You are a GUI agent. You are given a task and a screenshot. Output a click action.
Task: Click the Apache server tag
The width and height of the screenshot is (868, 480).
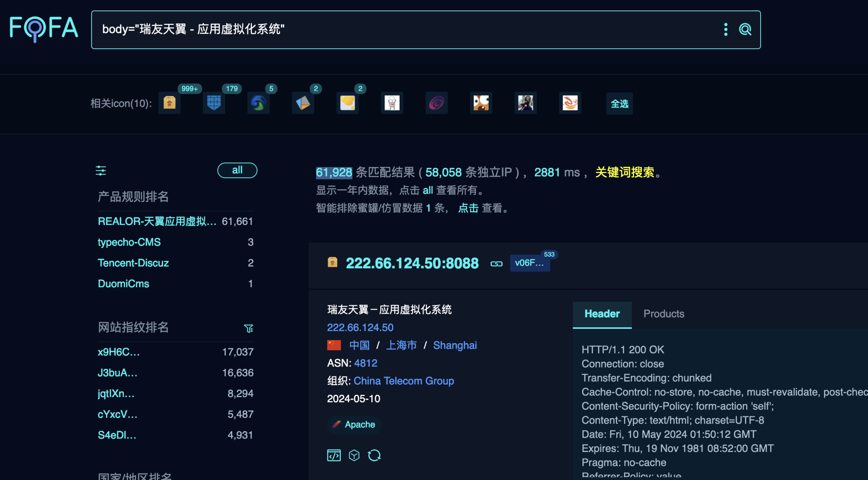point(354,424)
